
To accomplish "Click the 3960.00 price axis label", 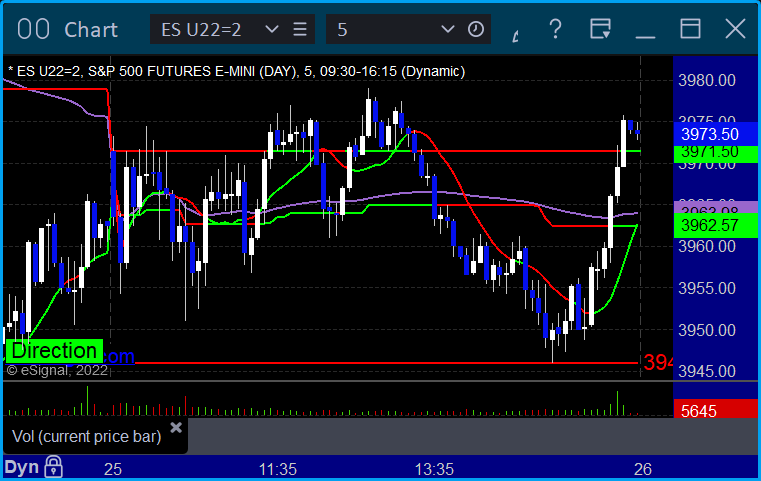I will pos(707,247).
